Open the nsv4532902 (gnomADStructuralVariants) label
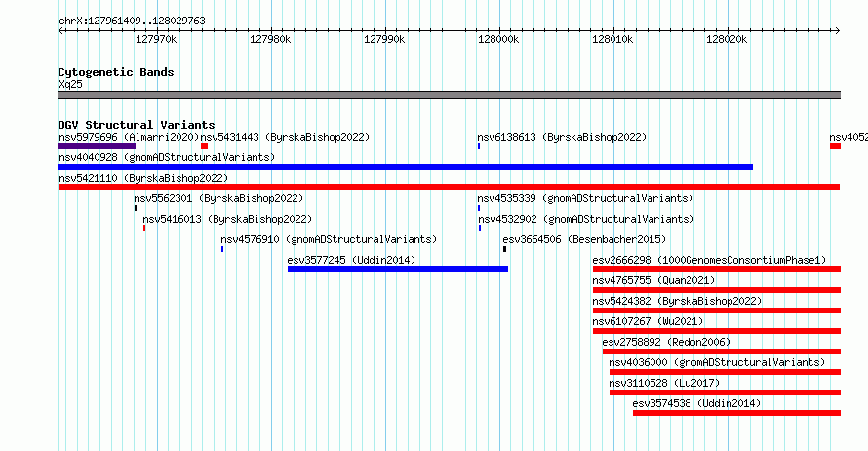The width and height of the screenshot is (868, 451). point(586,219)
